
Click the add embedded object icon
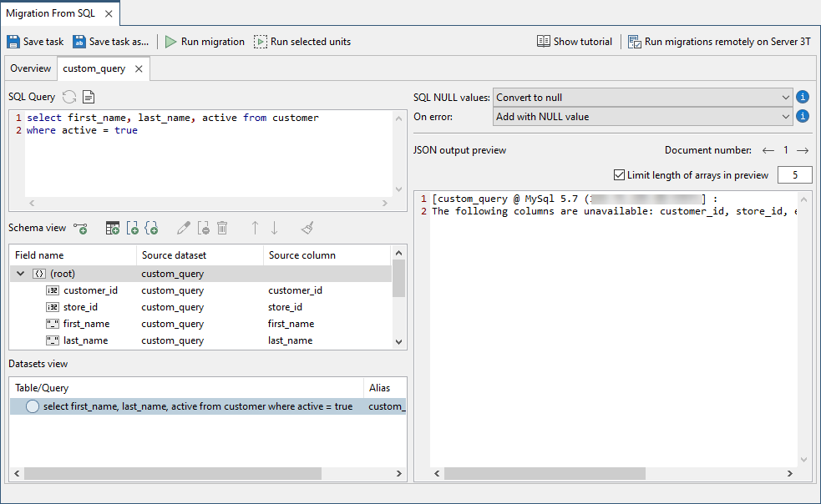click(151, 228)
